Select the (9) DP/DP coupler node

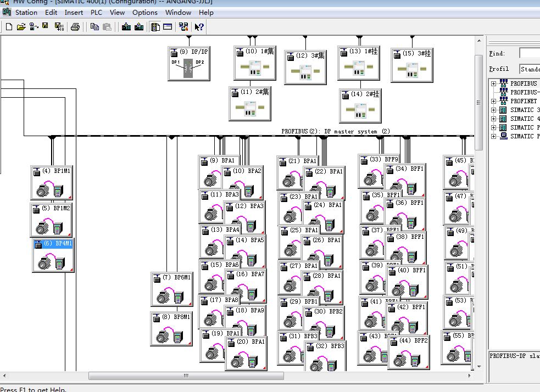tap(189, 64)
